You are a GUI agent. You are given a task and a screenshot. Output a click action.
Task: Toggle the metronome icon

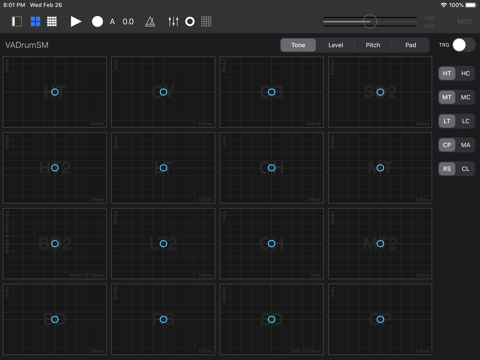pos(150,22)
